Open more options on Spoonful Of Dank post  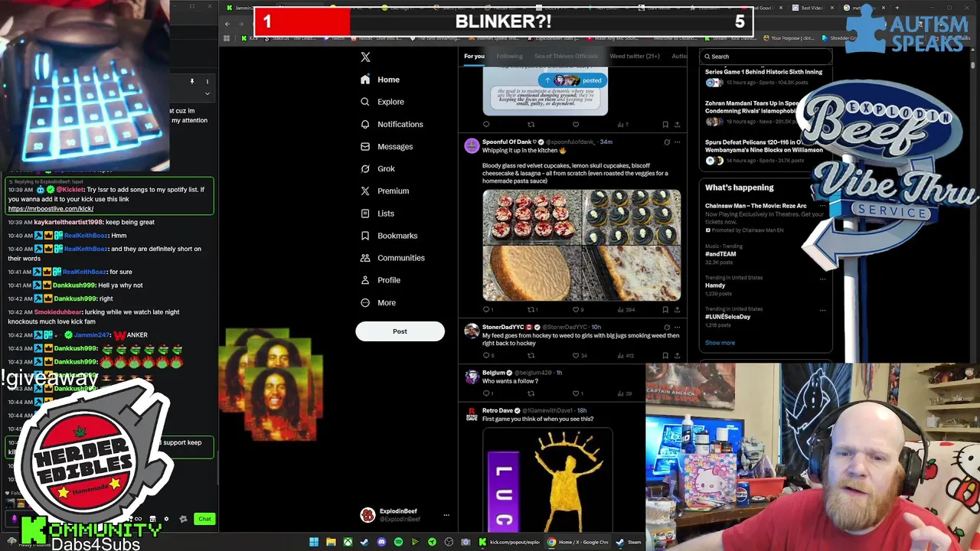(x=678, y=142)
